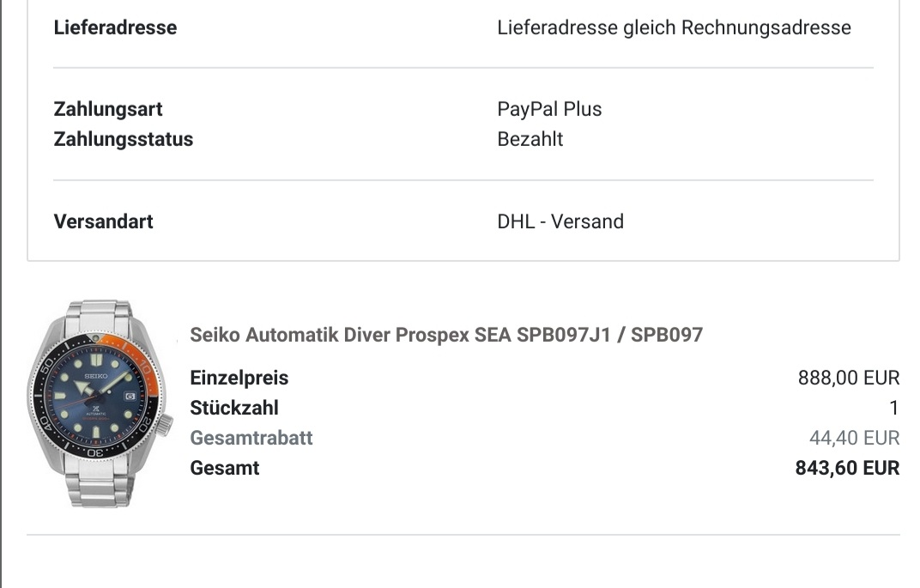This screenshot has width=920, height=588.
Task: Open the Seiko watch product thumbnail
Action: pyautogui.click(x=100, y=403)
